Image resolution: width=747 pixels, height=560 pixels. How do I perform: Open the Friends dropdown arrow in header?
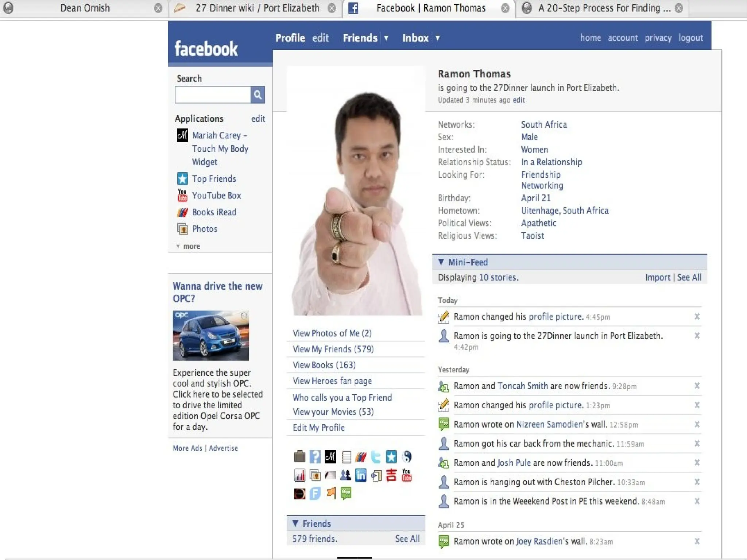[x=386, y=38]
